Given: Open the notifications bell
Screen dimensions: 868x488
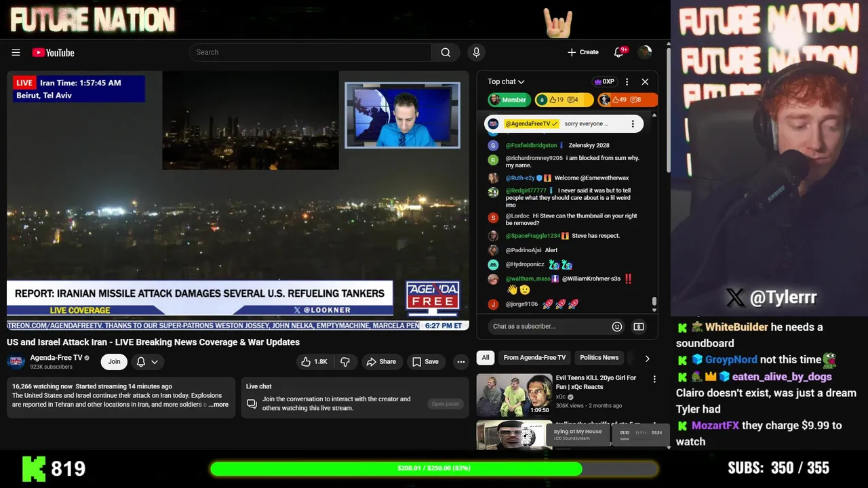Looking at the screenshot, I should 618,52.
